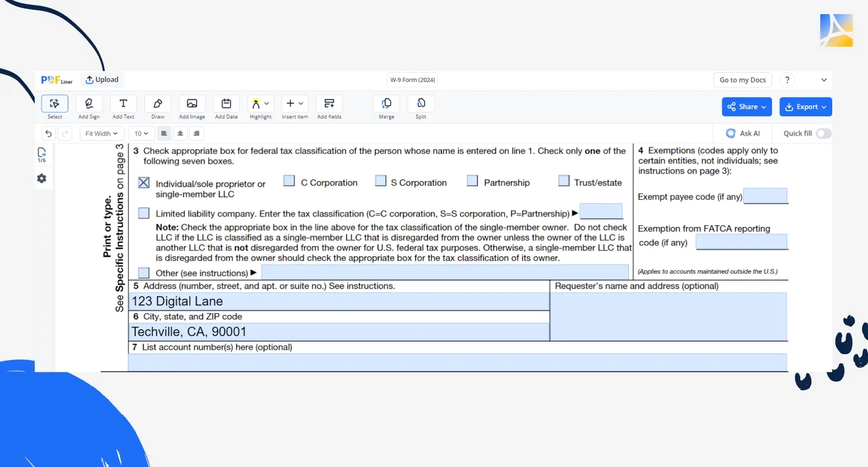The height and width of the screenshot is (467, 868).
Task: Align text center
Action: (180, 134)
